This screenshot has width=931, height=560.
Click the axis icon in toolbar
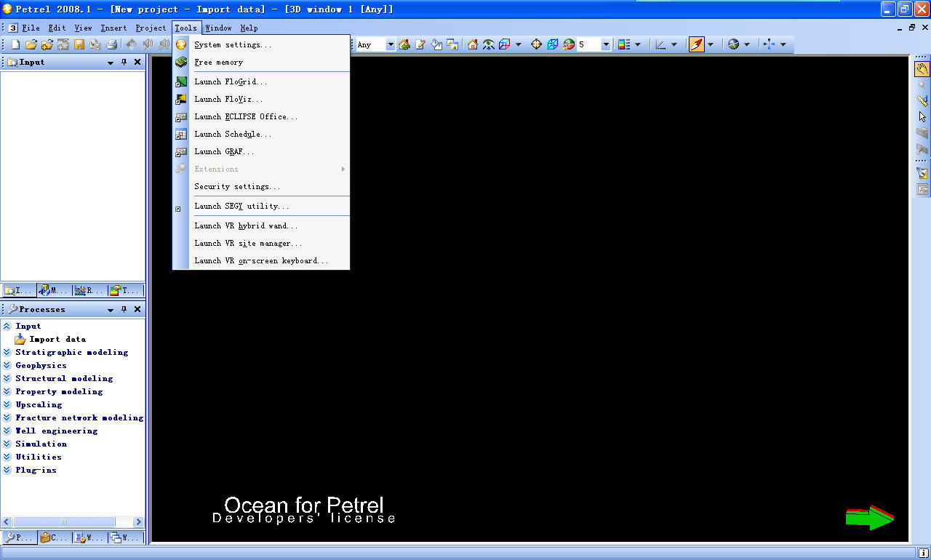(660, 44)
